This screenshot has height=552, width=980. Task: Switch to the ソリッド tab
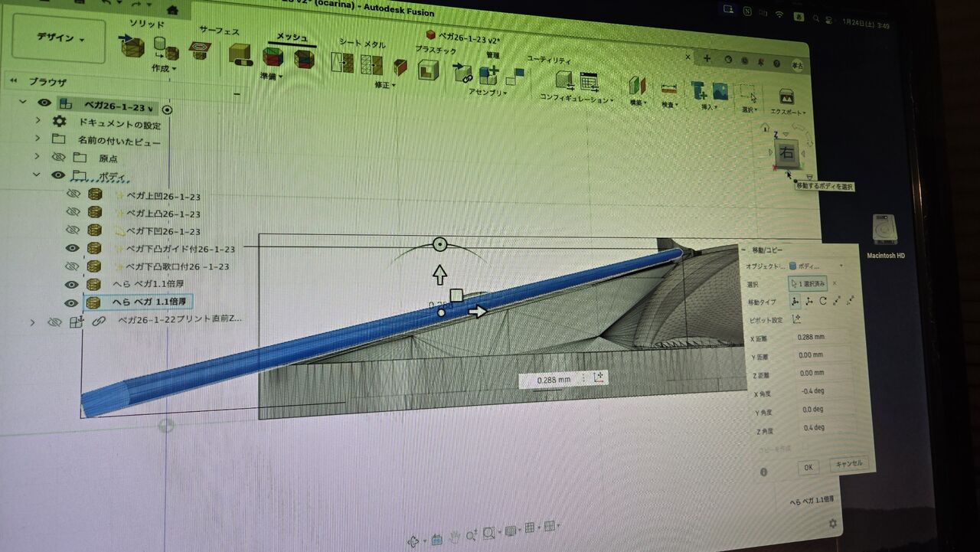click(x=147, y=25)
